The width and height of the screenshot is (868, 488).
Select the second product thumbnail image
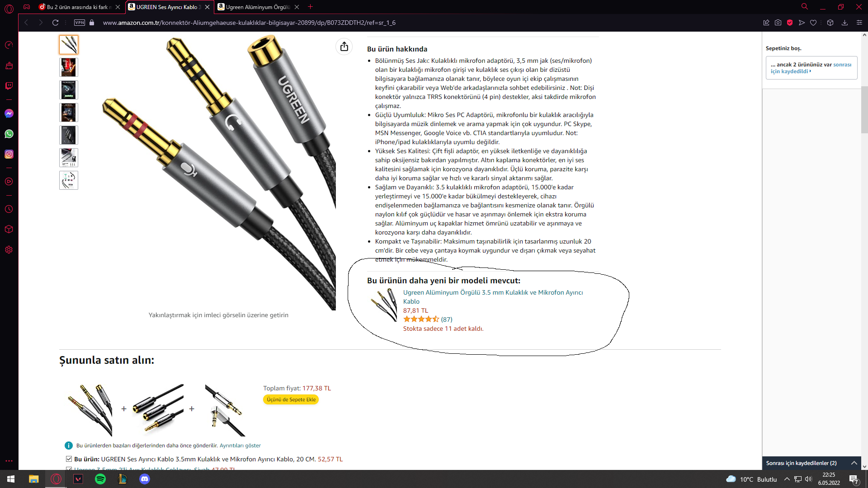(69, 67)
